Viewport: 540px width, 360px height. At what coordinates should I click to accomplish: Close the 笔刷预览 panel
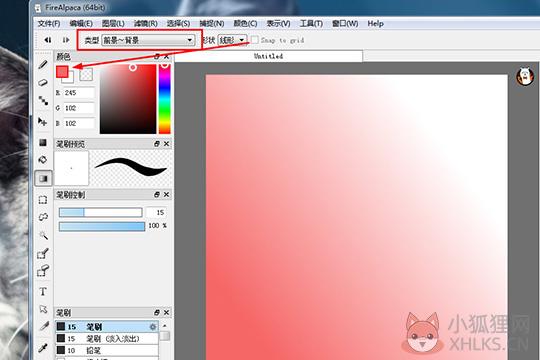(x=167, y=144)
